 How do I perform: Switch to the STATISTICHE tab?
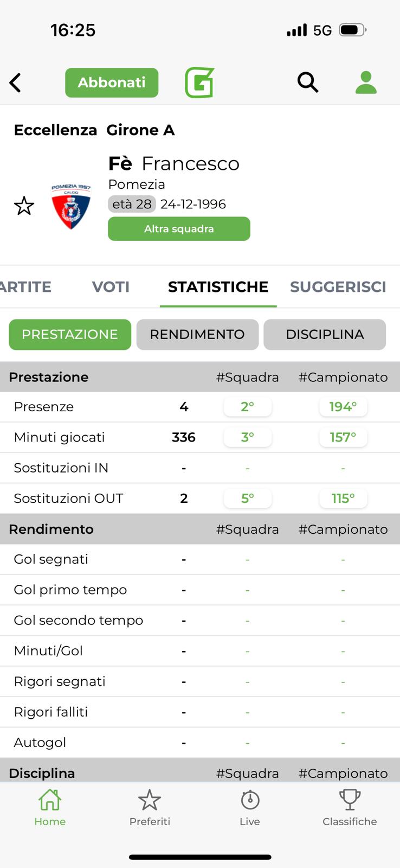click(218, 286)
